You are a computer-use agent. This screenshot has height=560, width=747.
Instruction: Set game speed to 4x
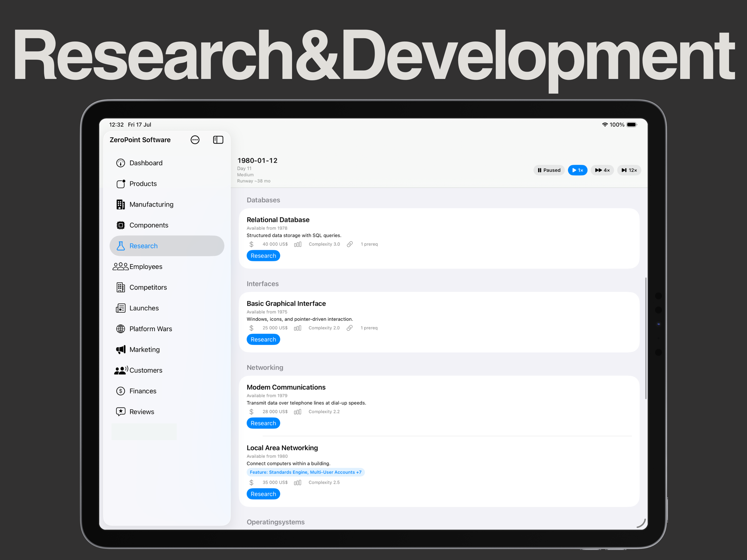[x=602, y=170]
